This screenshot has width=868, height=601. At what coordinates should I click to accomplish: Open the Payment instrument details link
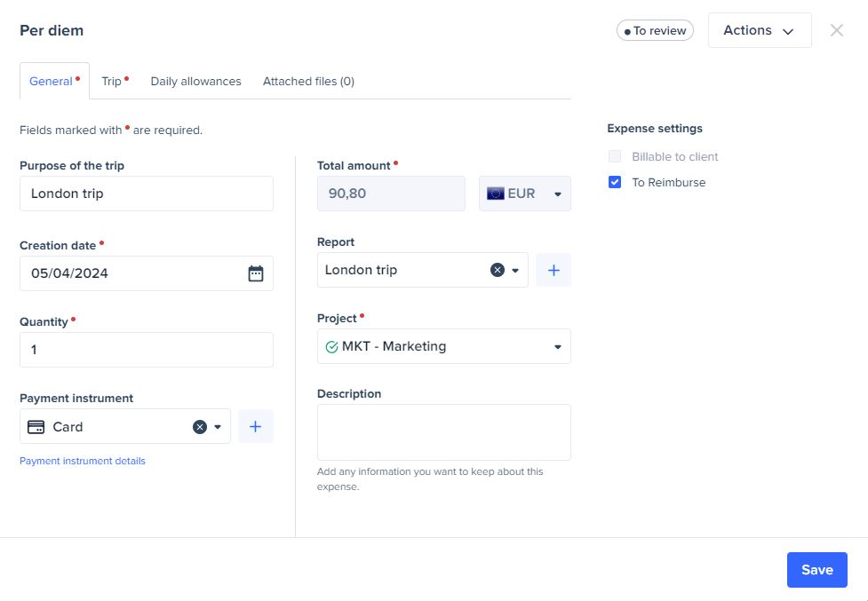click(x=83, y=462)
